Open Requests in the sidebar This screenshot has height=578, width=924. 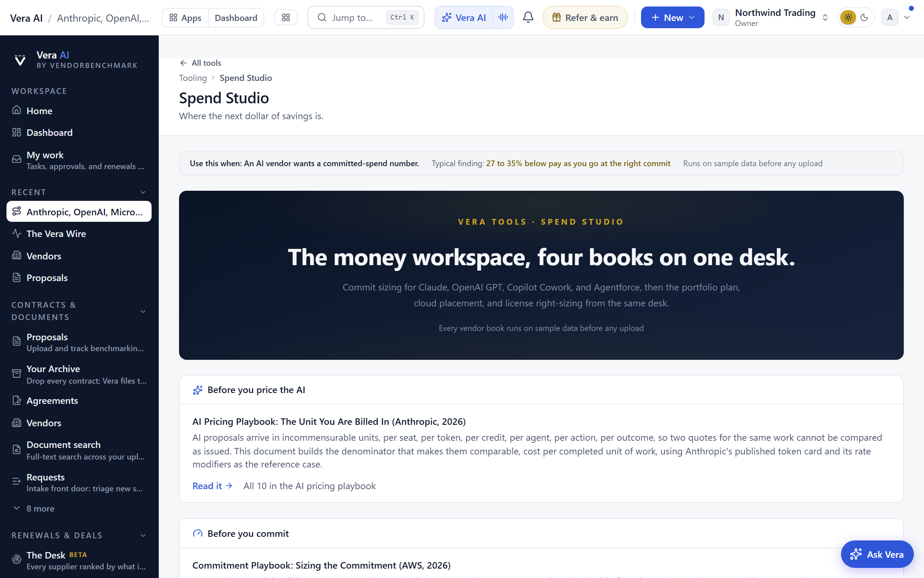[x=79, y=482]
